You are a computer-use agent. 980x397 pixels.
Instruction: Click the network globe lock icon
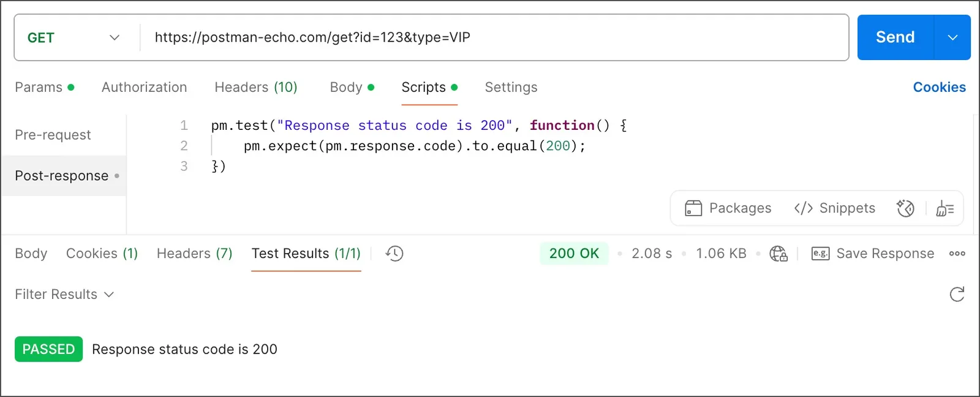tap(778, 254)
